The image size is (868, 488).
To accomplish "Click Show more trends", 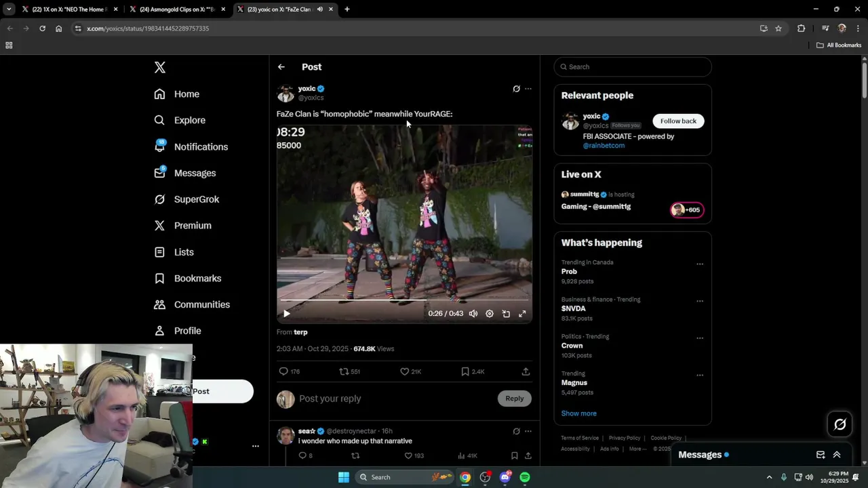I will point(578,413).
